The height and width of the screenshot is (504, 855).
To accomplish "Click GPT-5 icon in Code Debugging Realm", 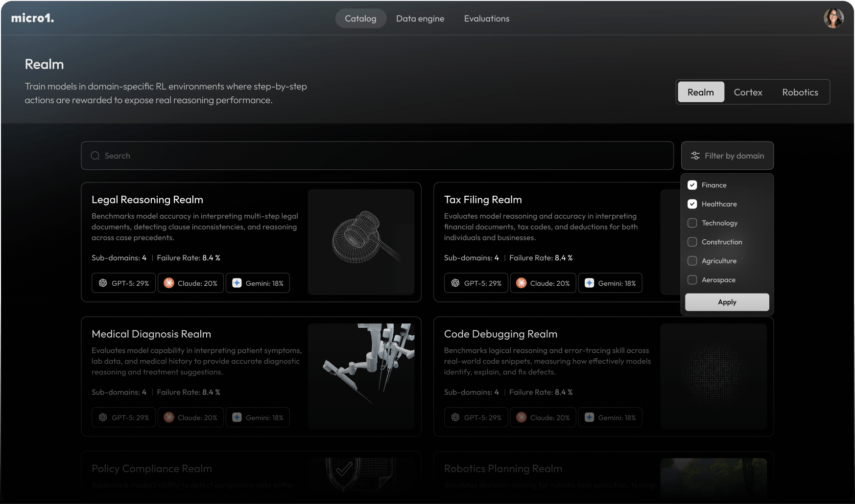I will click(455, 417).
